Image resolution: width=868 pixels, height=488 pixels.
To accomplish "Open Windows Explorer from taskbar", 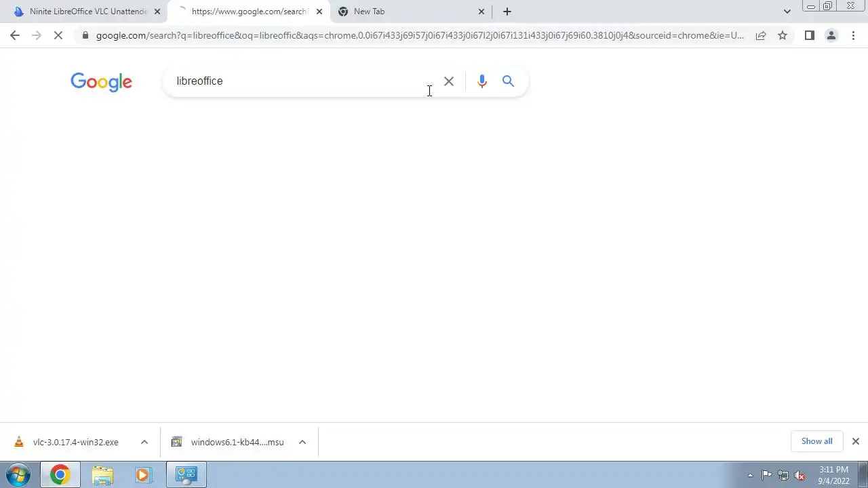I will (102, 475).
